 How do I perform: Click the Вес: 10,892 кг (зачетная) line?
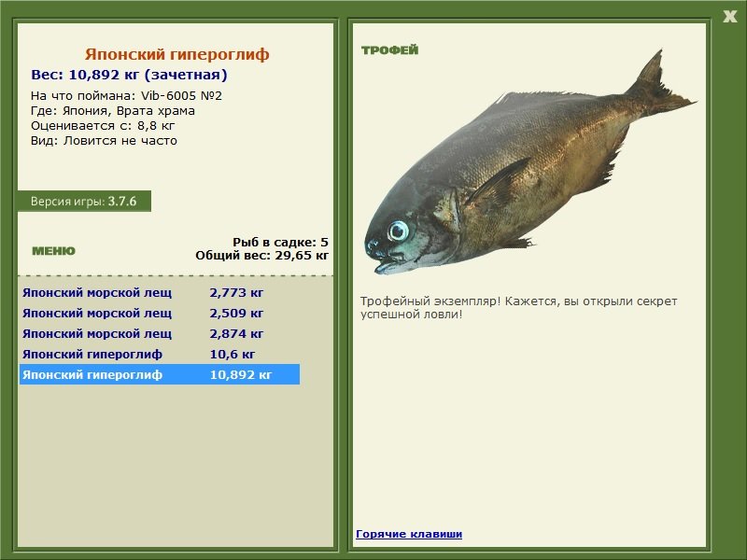point(129,75)
